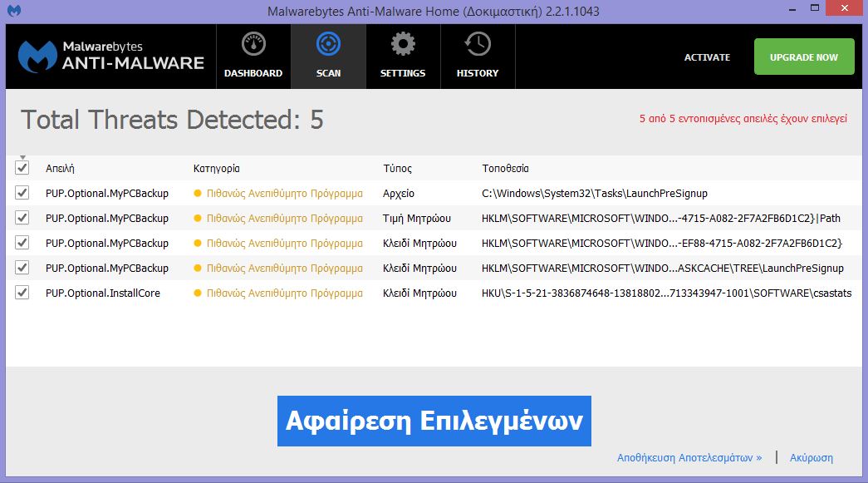Open the Settings gear icon
This screenshot has width=868, height=483.
point(403,44)
